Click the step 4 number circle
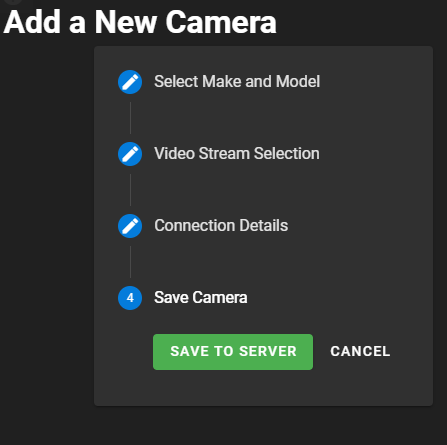447x445 pixels. coord(130,298)
